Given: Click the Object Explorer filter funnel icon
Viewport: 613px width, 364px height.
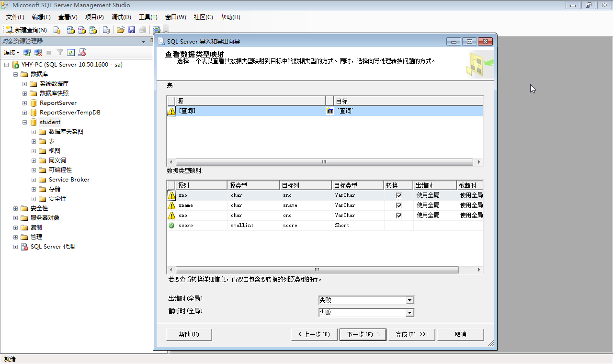Looking at the screenshot, I should point(60,52).
